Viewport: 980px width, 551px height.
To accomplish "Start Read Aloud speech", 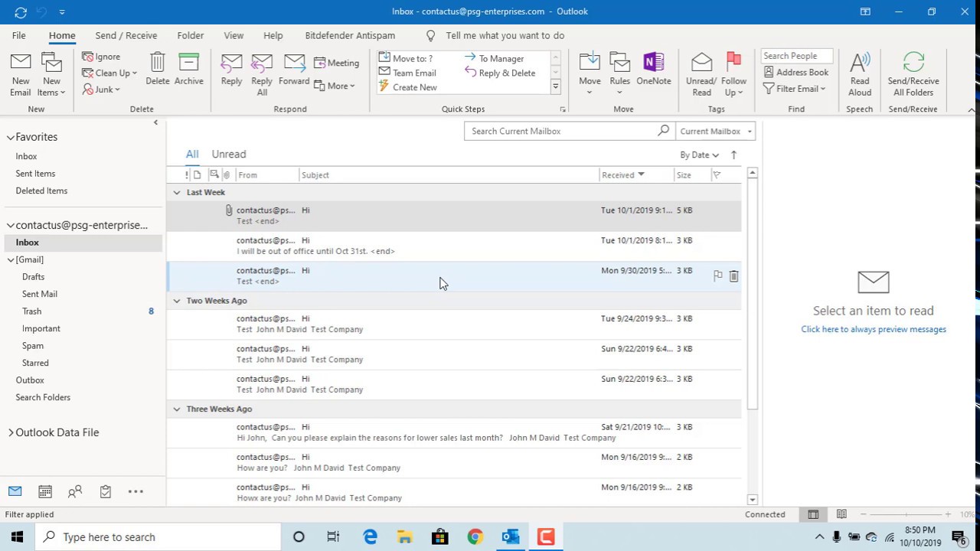I will point(860,74).
